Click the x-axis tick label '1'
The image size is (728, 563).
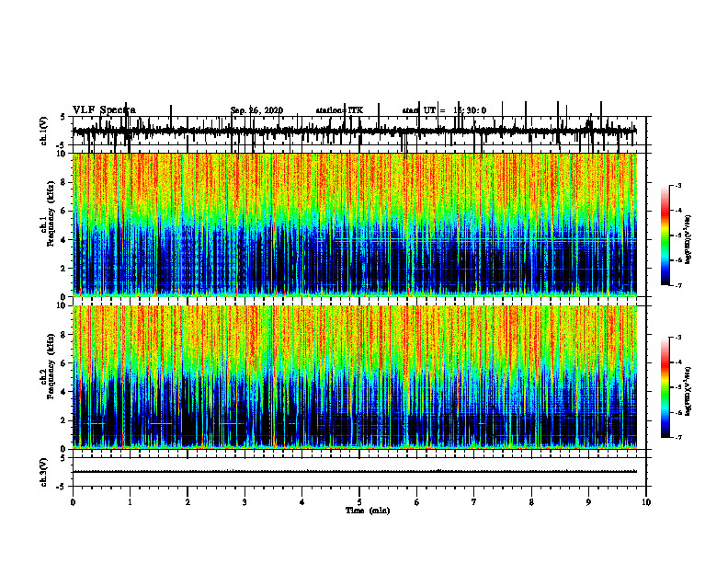click(130, 502)
